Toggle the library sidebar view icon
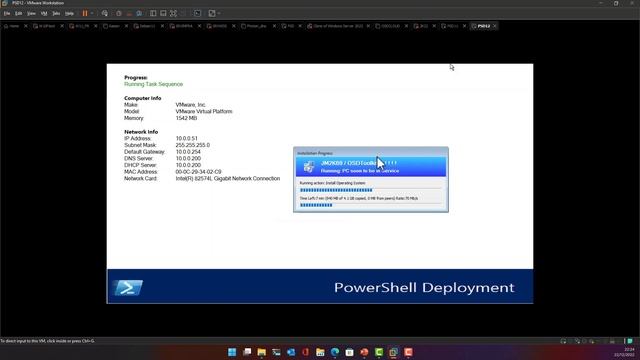This screenshot has width=640, height=360. (x=153, y=13)
